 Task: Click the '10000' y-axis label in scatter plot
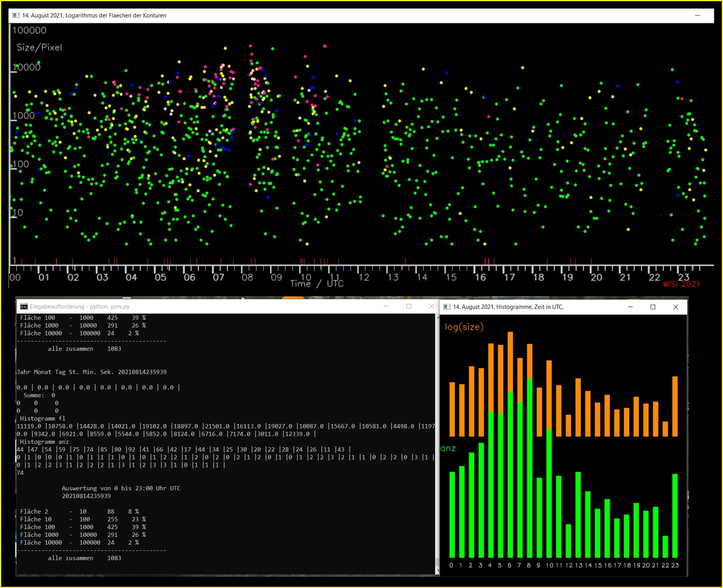pos(27,67)
